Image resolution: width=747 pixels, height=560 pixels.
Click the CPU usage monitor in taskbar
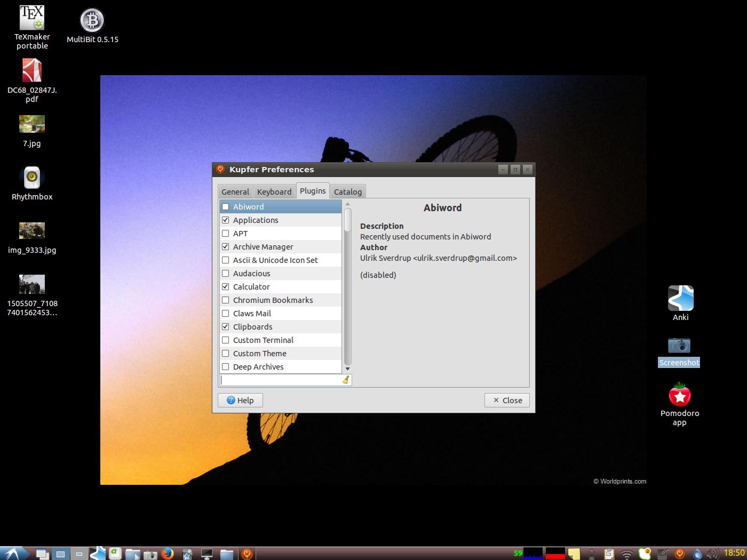pyautogui.click(x=533, y=554)
